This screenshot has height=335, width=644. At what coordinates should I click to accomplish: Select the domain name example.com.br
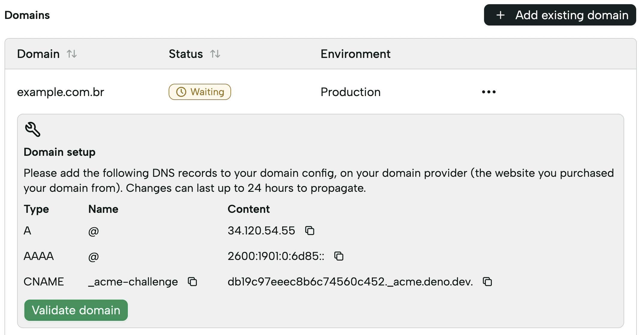pos(61,92)
